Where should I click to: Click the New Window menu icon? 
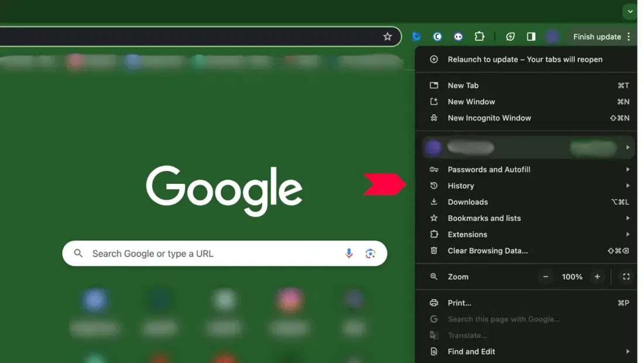click(434, 101)
